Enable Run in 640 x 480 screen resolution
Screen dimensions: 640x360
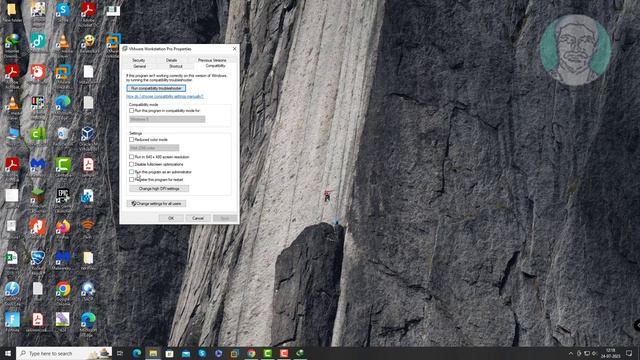click(x=131, y=157)
